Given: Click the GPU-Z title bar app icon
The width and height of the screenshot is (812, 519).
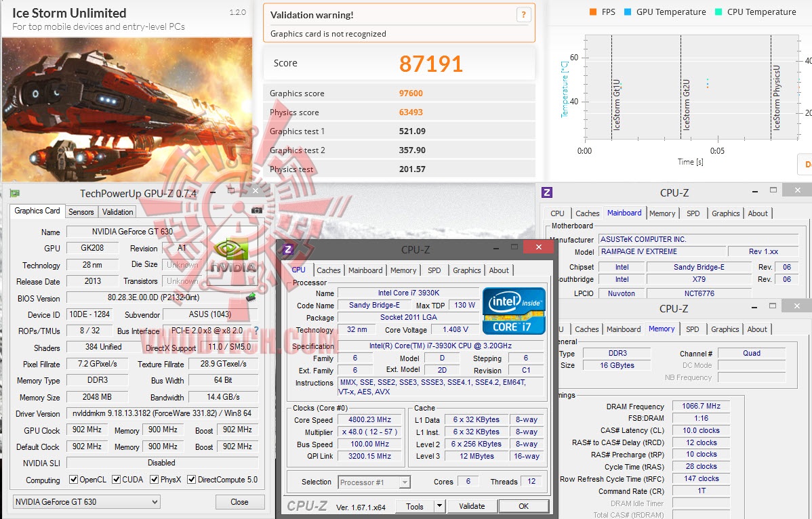Looking at the screenshot, I should pos(15,194).
